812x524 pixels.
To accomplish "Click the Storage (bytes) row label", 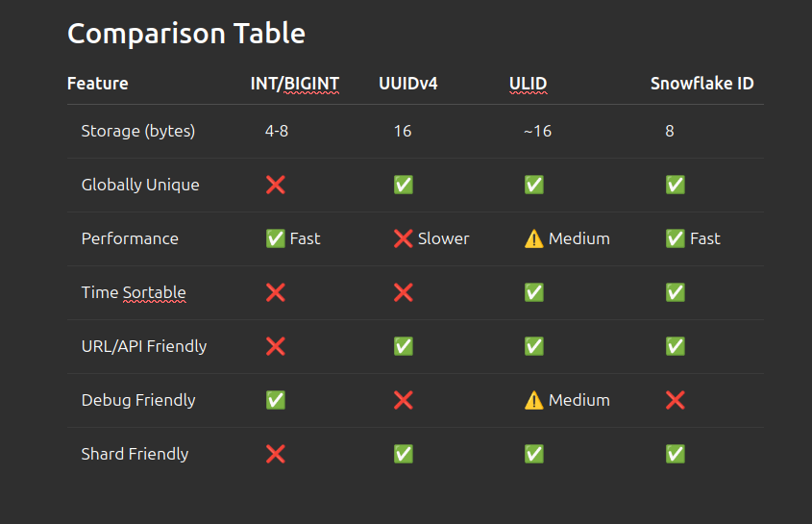I will 138,131.
